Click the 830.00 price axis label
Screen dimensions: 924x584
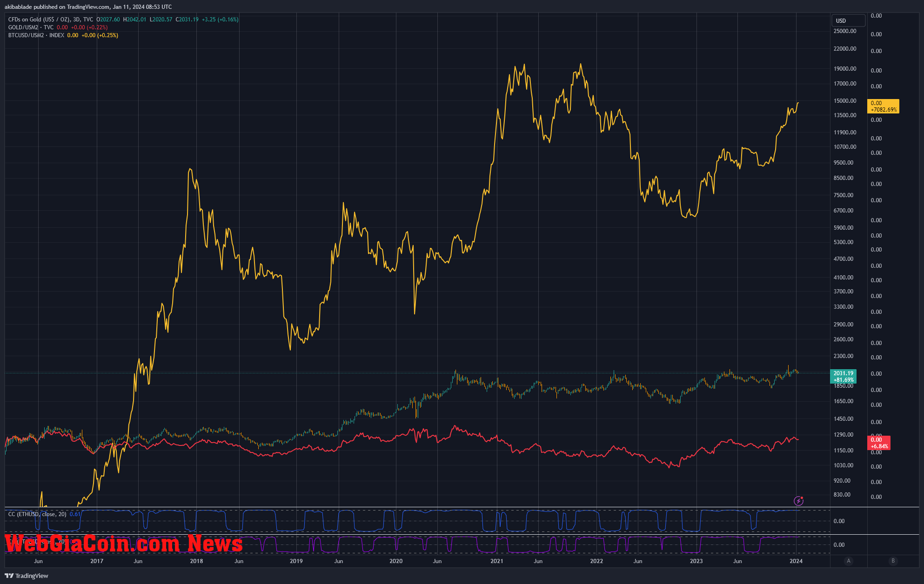click(842, 495)
